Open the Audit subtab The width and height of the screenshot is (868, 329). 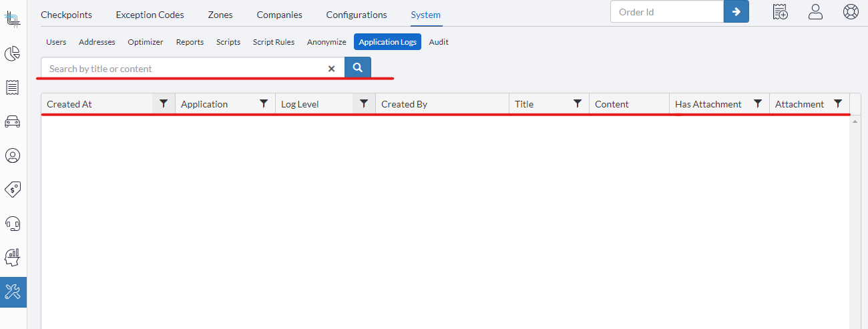(439, 42)
